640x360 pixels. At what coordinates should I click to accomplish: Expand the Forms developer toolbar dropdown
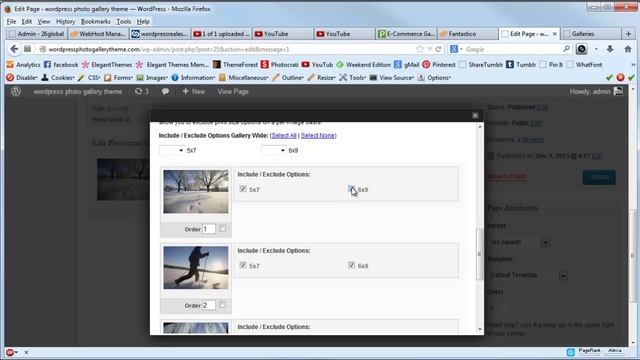tap(118, 78)
